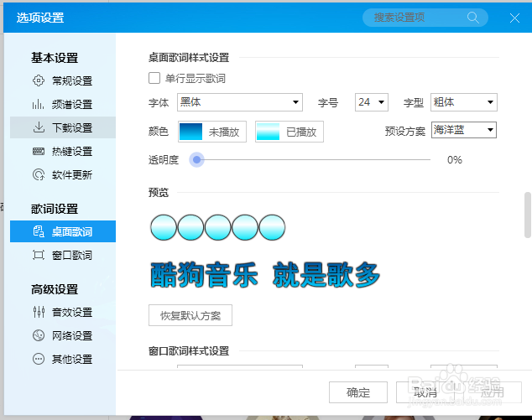532x420 pixels.
Task: Click the 频谱设置 spectrum bars icon
Action: point(39,104)
